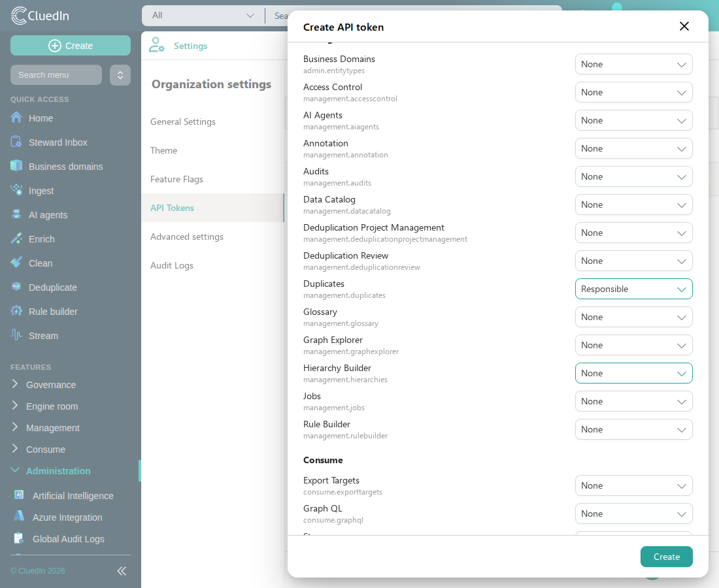Click the Steward Inbox icon

(x=16, y=142)
